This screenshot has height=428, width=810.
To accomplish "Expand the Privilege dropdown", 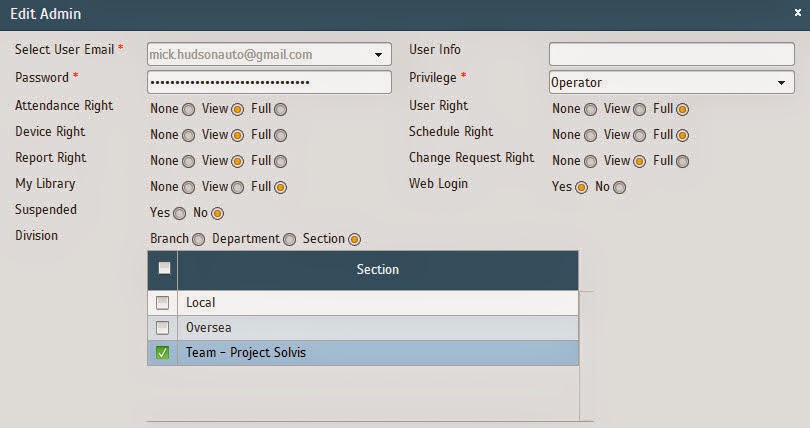I will (781, 83).
